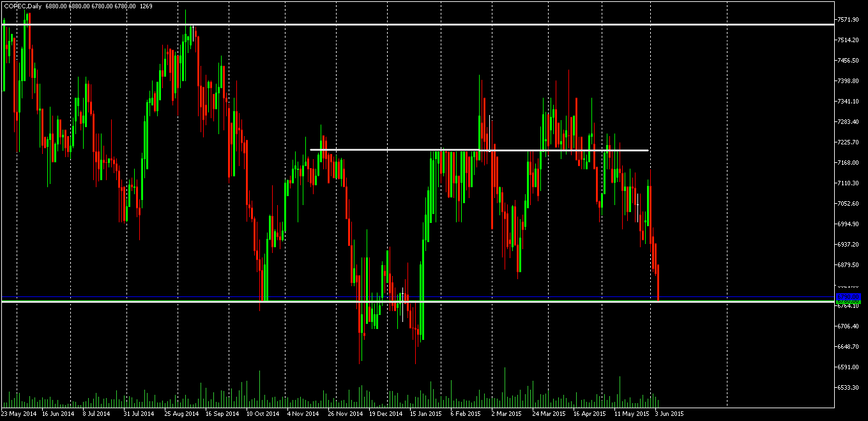
Task: Select the 7341.10 price label
Action: point(849,102)
